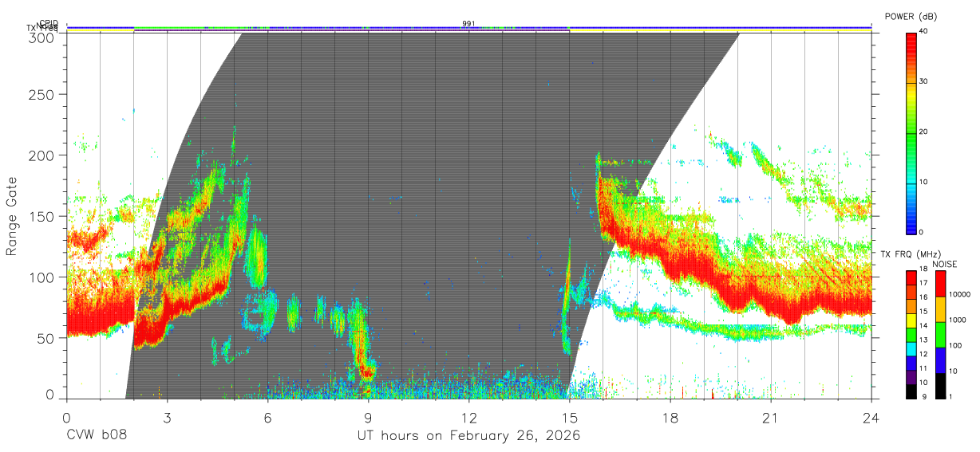Viewport: 980px width, 452px height.
Task: Click the 1000 label in the NOISE legend
Action: tap(958, 320)
